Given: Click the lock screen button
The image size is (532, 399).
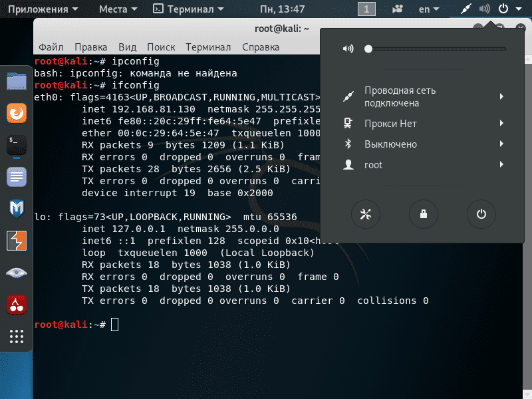Looking at the screenshot, I should (423, 213).
